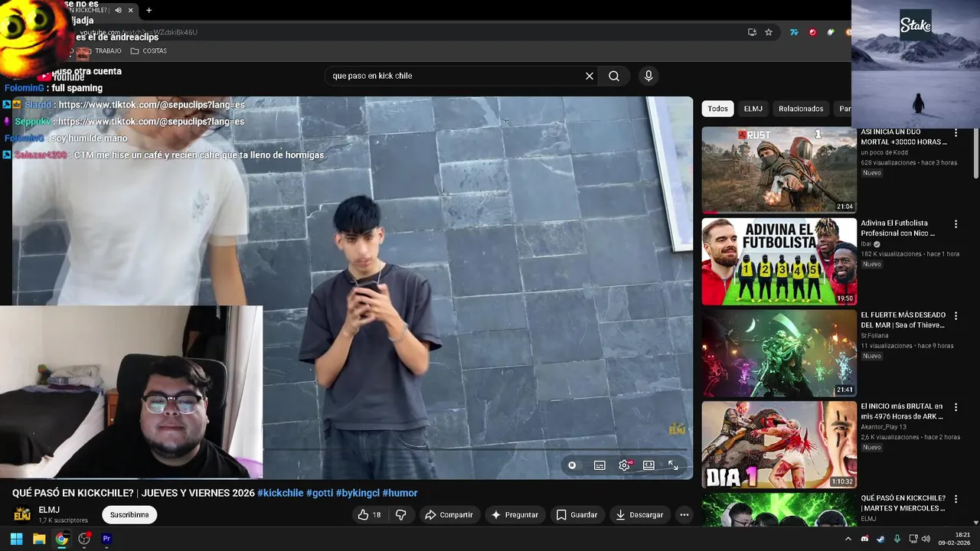Select the ELMJ filter chip
The height and width of the screenshot is (551, 980).
point(753,109)
